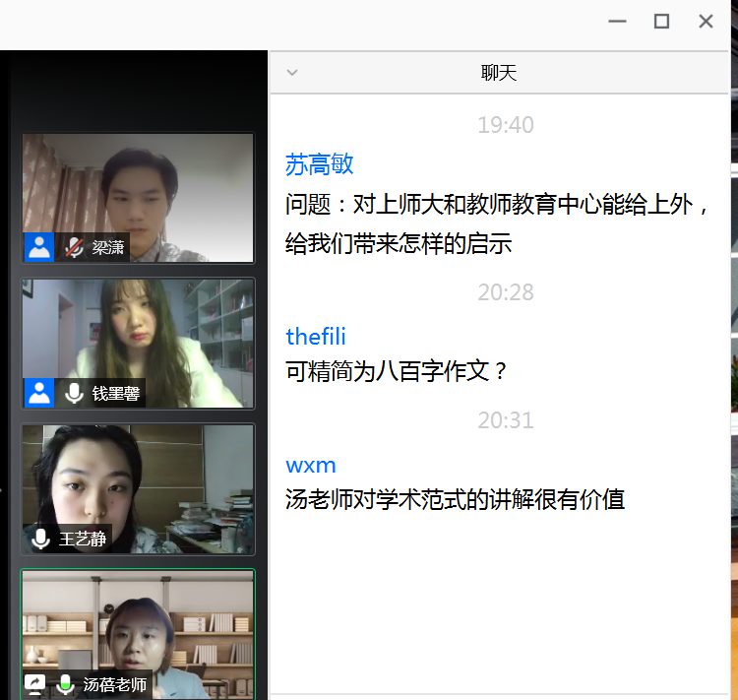Viewport: 738px width, 700px height.
Task: Click the blue user icon on 梁潇's tile
Action: click(39, 247)
